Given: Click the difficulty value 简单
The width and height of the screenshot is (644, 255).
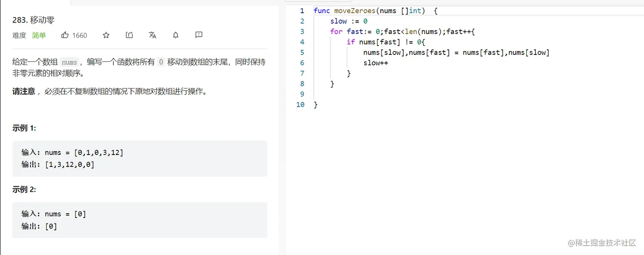Looking at the screenshot, I should (x=39, y=35).
